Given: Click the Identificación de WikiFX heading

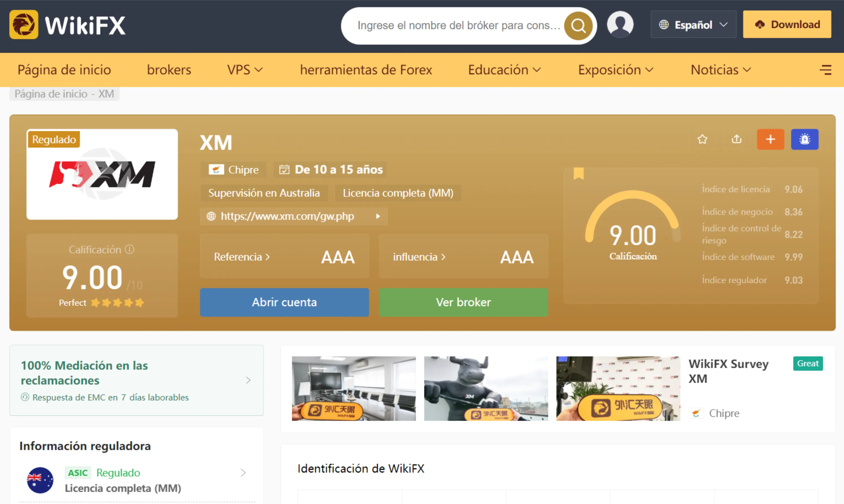Looking at the screenshot, I should 361,469.
